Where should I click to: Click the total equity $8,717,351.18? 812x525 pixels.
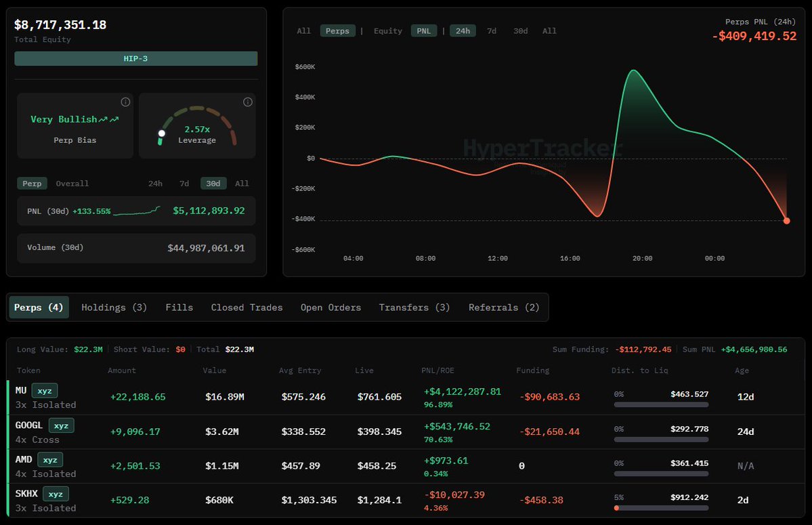(x=60, y=25)
